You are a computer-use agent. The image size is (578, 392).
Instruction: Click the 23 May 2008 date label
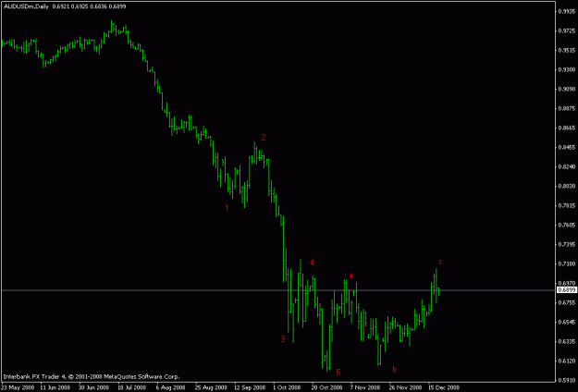coord(18,388)
